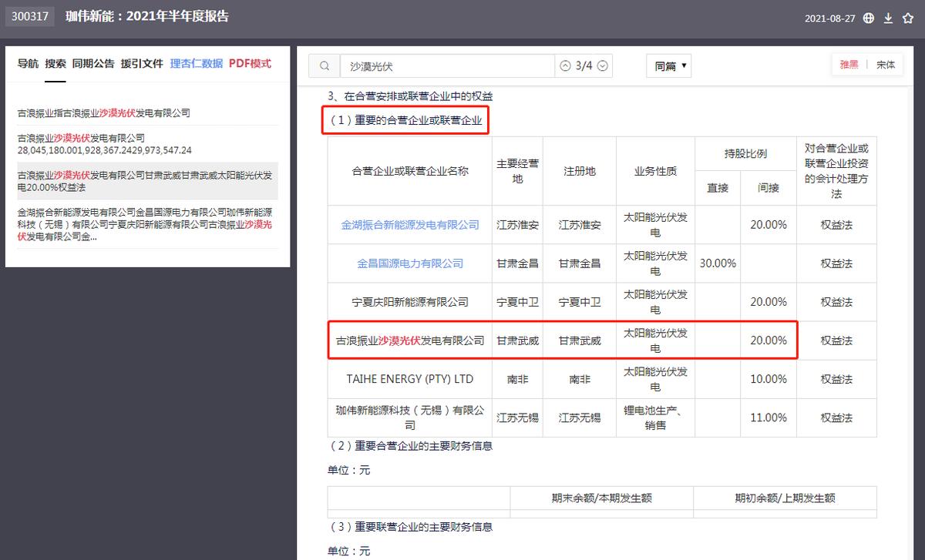
Task: Toggle search scope via 同篇 selector
Action: (x=668, y=65)
